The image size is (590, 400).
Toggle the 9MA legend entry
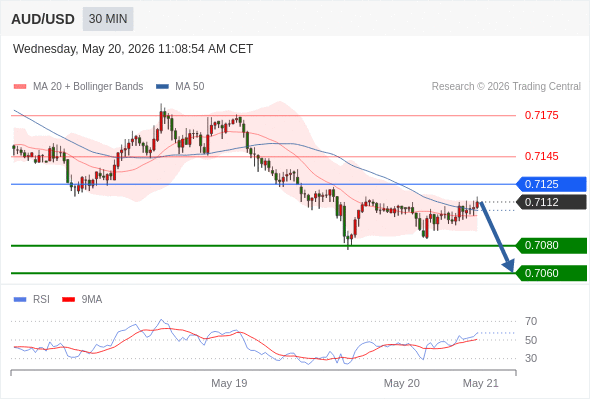[x=82, y=300]
